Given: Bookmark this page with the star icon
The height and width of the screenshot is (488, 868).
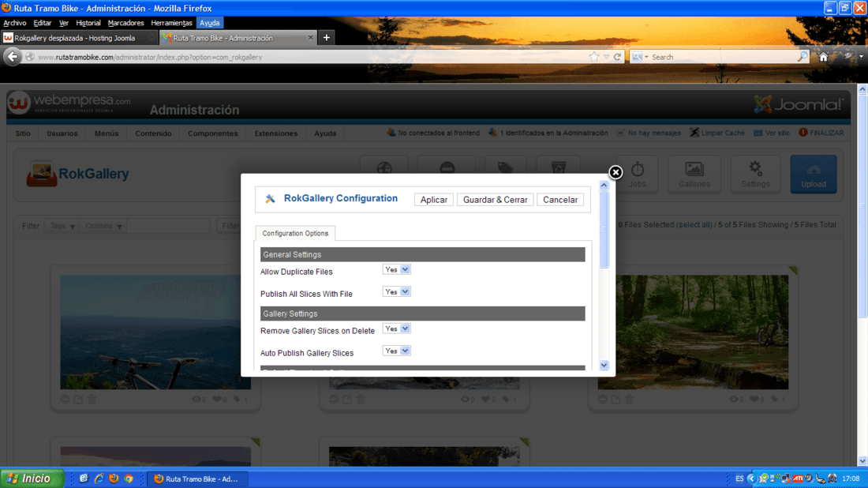Looking at the screenshot, I should click(594, 57).
